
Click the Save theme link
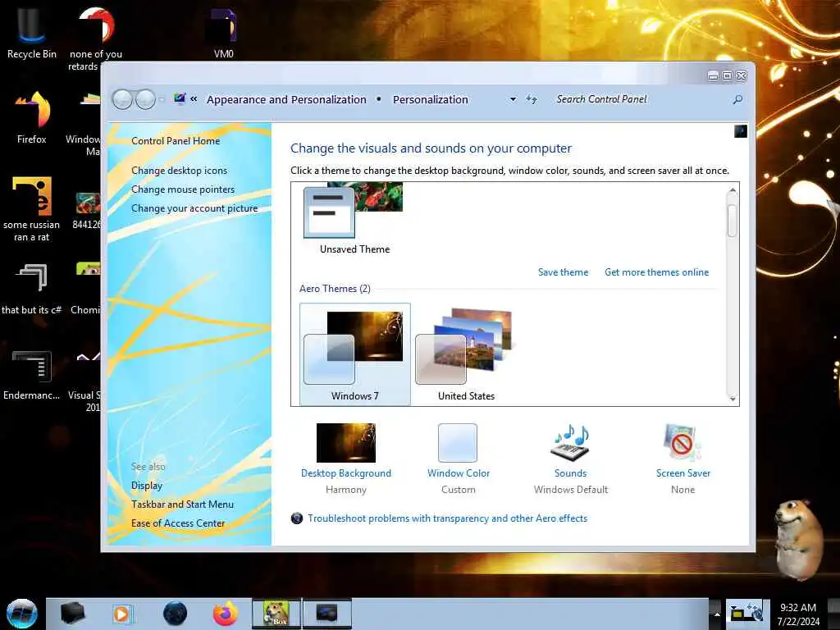click(x=563, y=272)
